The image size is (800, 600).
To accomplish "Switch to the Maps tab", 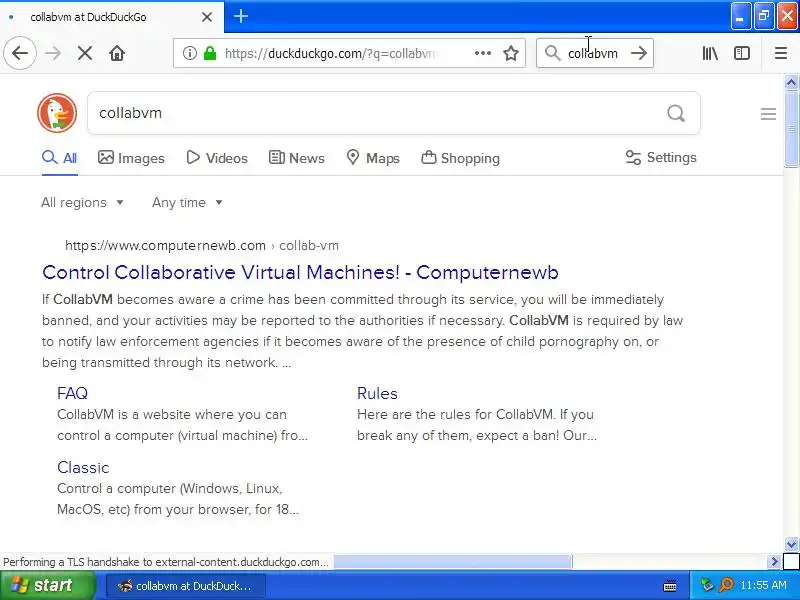I will click(373, 158).
